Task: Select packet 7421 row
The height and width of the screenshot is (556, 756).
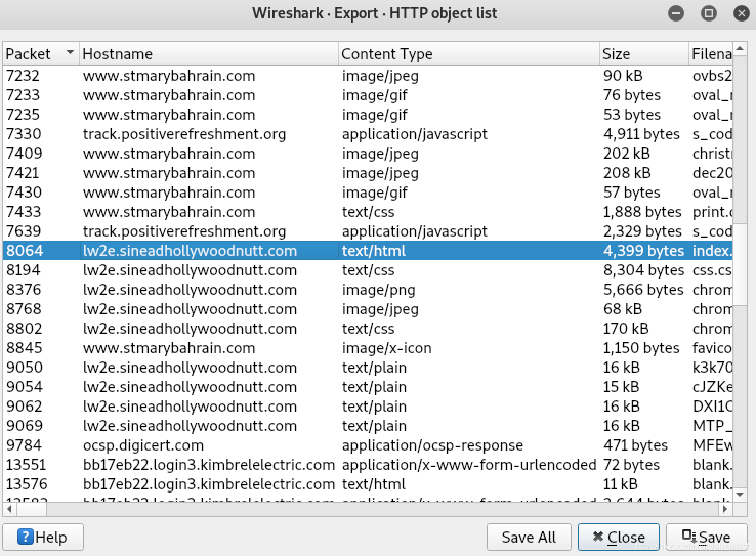Action: pos(368,173)
